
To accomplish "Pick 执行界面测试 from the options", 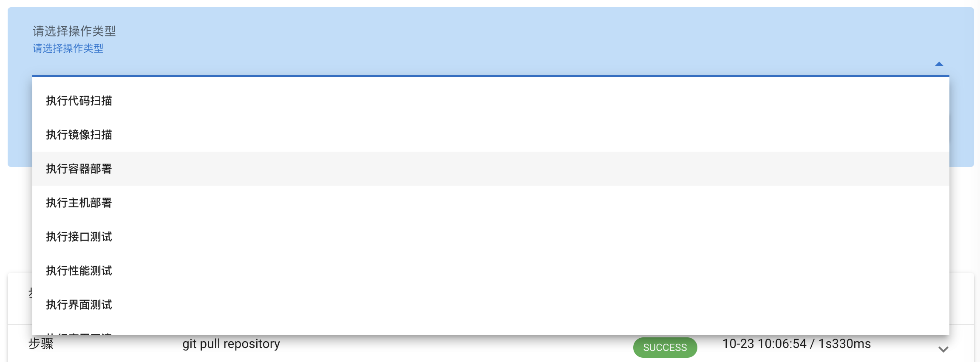I will point(79,305).
